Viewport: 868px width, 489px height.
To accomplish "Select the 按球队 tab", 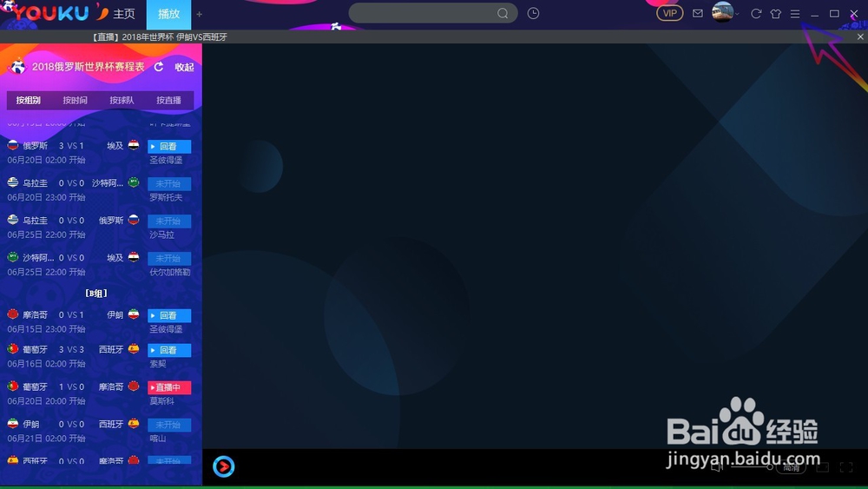I will pos(122,100).
